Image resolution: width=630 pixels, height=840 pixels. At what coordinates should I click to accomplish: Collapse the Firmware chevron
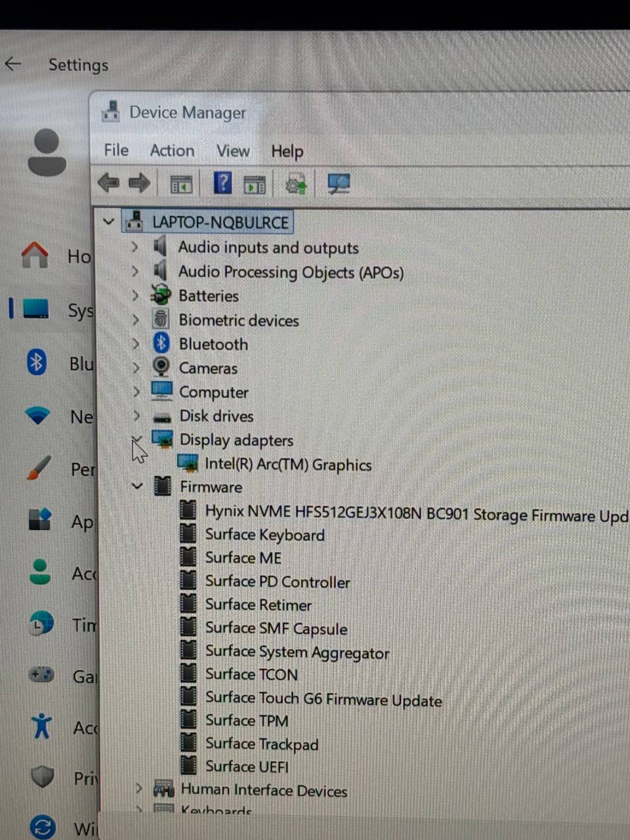click(x=137, y=486)
